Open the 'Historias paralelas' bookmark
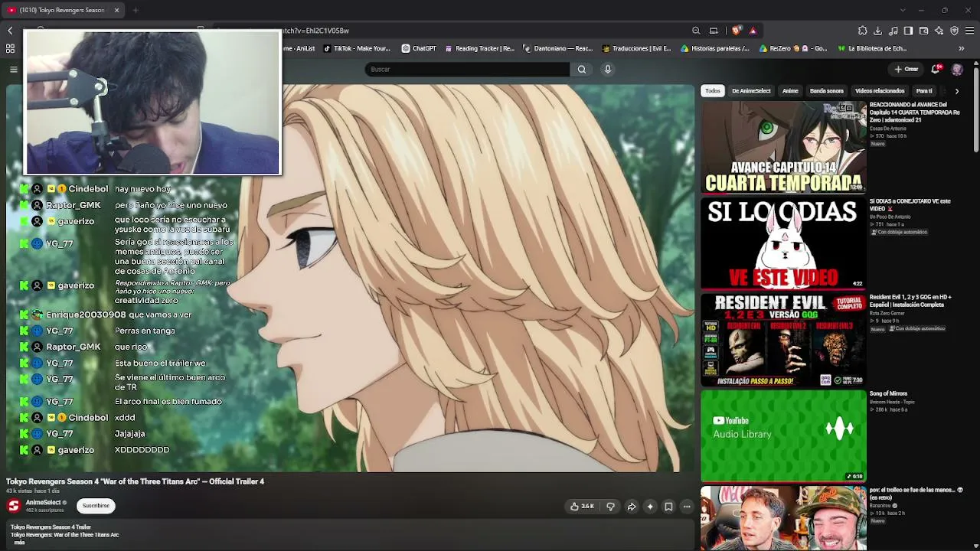The width and height of the screenshot is (980, 551). pyautogui.click(x=715, y=48)
